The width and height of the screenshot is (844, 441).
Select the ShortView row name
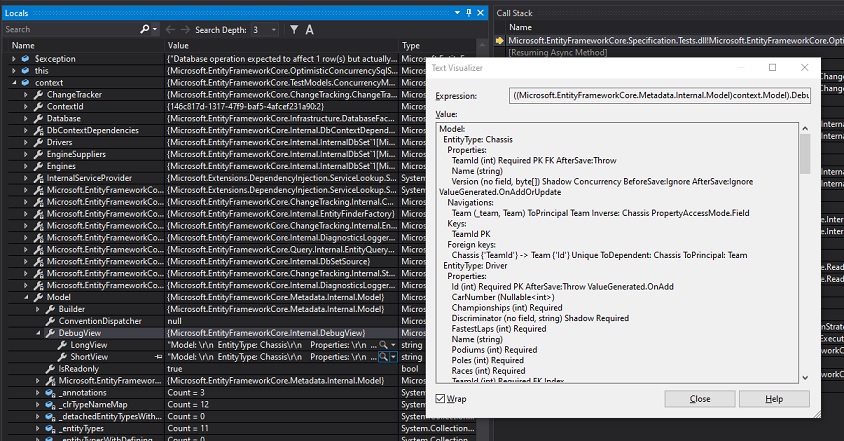coord(89,356)
